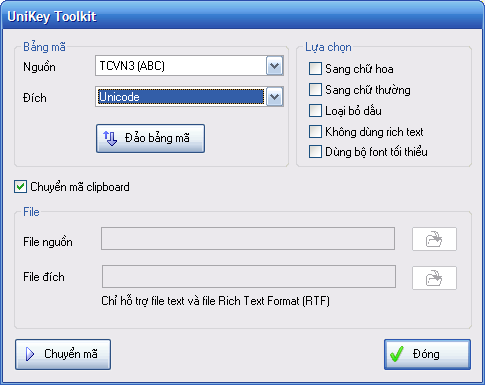Open the Nguồn dropdown arrow
Viewport: 485px width, 385px height.
click(x=274, y=66)
